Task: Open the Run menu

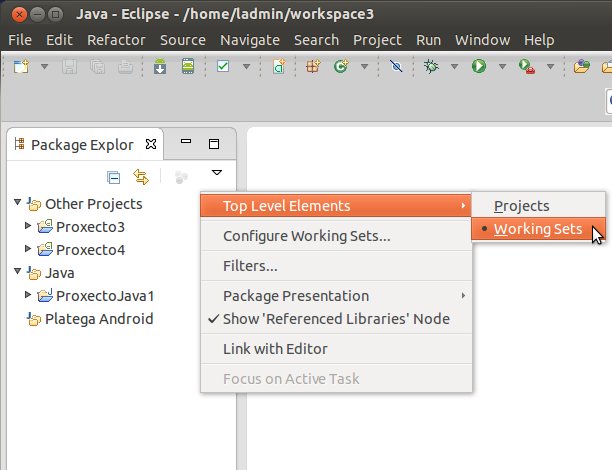Action: [x=428, y=40]
